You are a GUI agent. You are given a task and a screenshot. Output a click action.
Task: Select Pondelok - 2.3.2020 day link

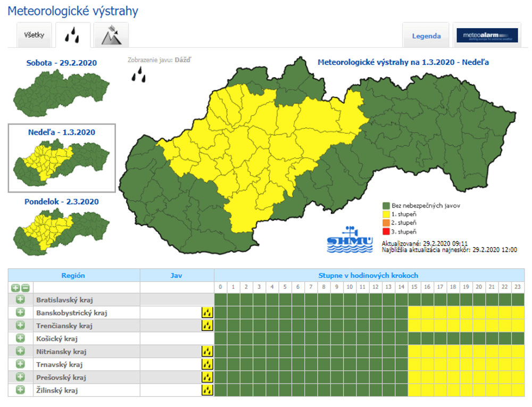click(62, 202)
